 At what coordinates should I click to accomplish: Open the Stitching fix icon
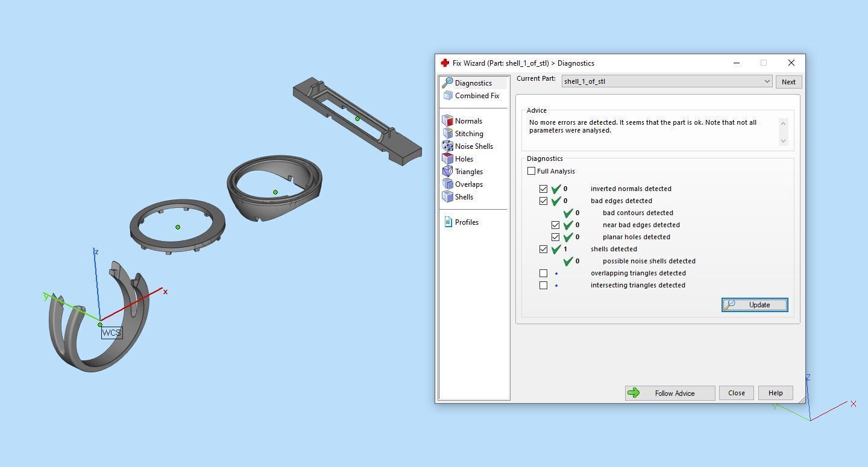click(447, 134)
